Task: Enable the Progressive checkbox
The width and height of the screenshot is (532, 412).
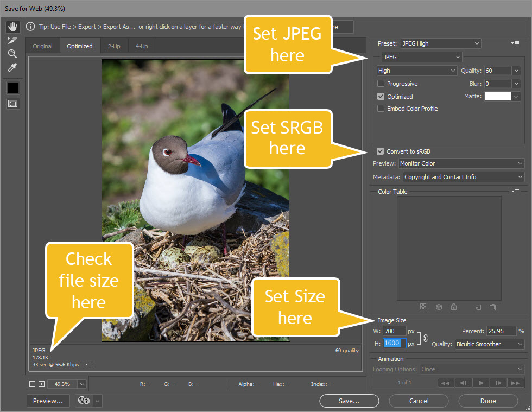Action: tap(381, 84)
